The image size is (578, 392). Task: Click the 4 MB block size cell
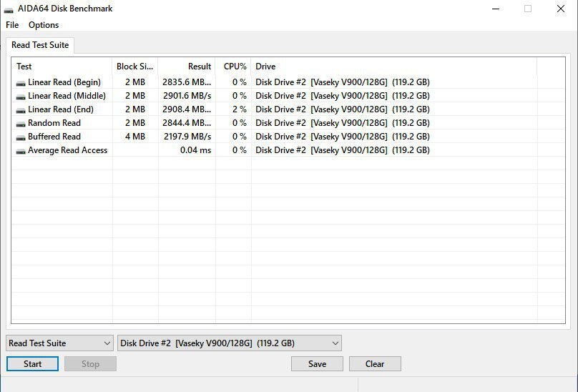[135, 137]
